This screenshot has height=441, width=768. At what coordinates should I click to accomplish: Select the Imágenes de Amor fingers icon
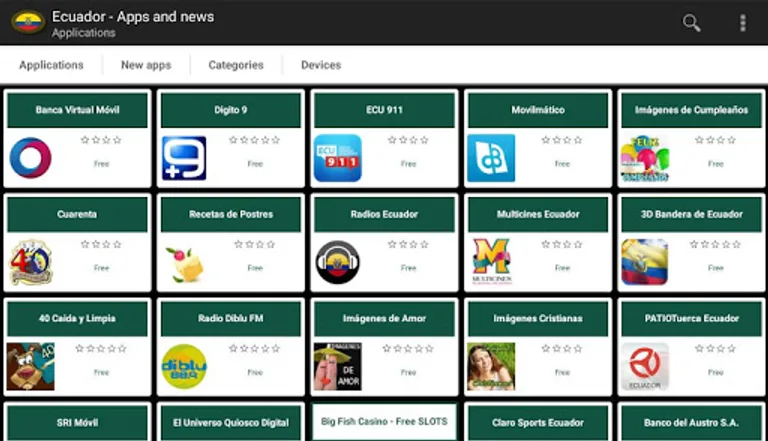click(337, 367)
